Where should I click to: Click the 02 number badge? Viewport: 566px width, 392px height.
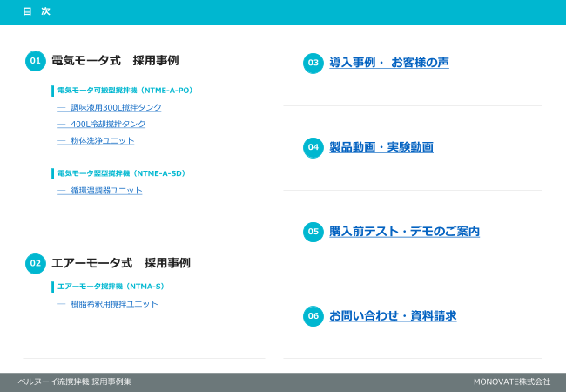point(36,263)
